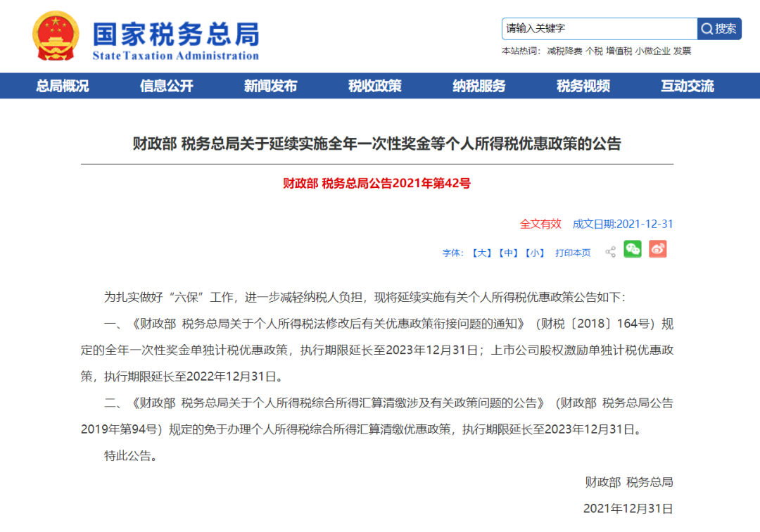Viewport: 760px width, 532px height.
Task: Open the 纳税服务 menu
Action: click(x=479, y=86)
